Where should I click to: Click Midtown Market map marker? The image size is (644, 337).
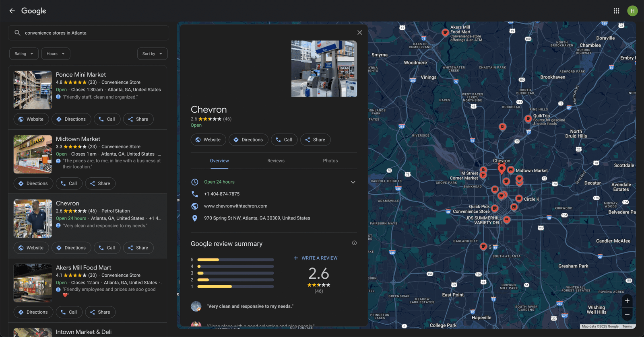[510, 170]
